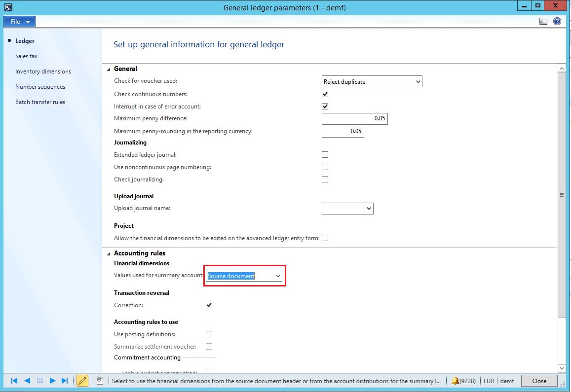Jump to the last record arrow
The image size is (571, 392).
65,381
